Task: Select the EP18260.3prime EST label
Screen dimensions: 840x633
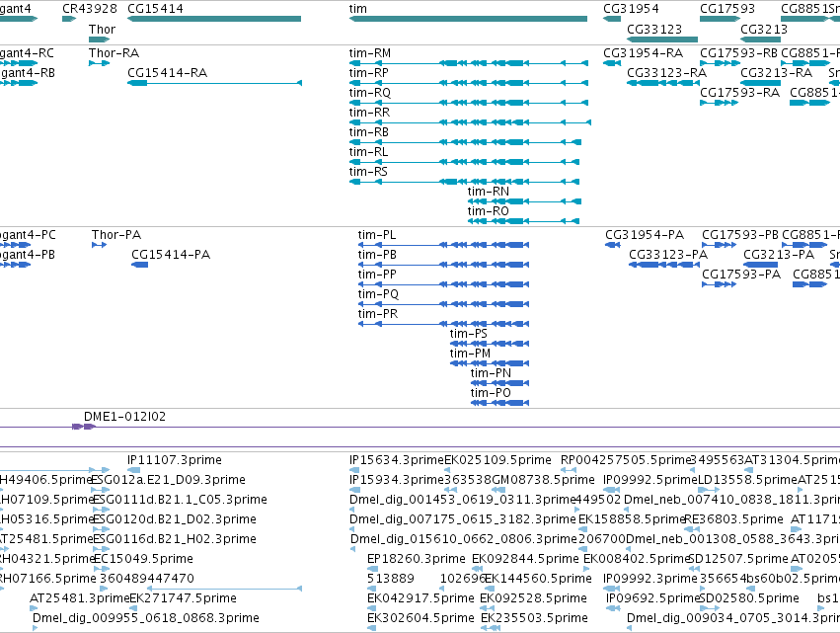Action: pos(417,559)
